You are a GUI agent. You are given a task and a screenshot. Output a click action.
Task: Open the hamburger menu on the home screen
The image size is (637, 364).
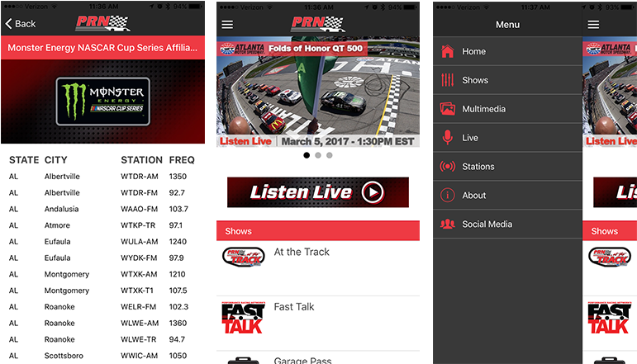click(x=227, y=25)
